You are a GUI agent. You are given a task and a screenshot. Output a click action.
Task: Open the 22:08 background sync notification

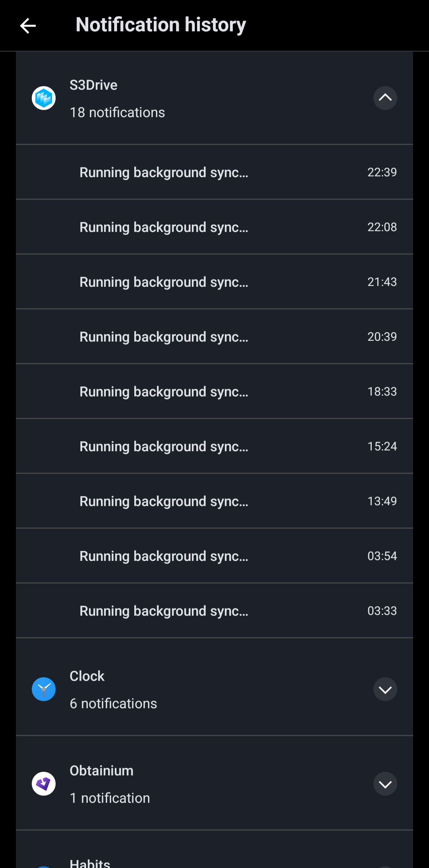214,227
